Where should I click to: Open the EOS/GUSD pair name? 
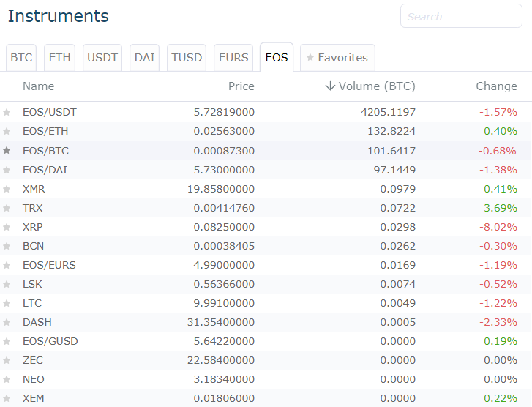coord(50,341)
